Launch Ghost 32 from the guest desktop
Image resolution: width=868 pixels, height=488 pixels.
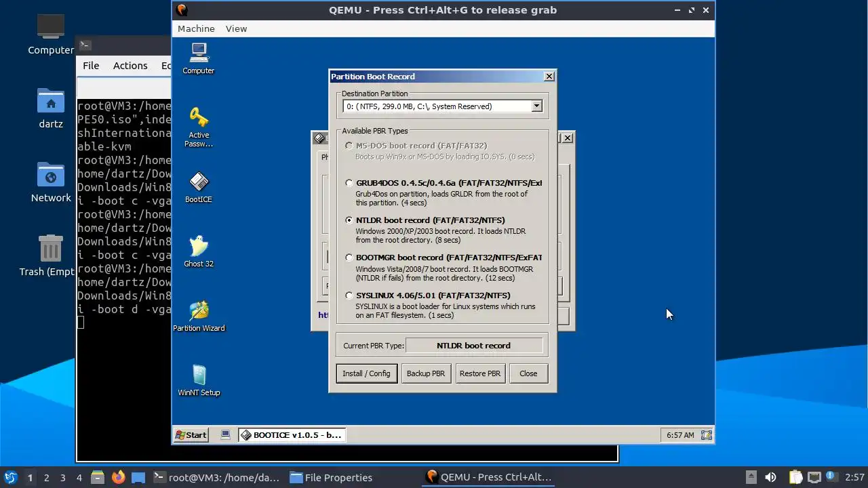tap(199, 251)
